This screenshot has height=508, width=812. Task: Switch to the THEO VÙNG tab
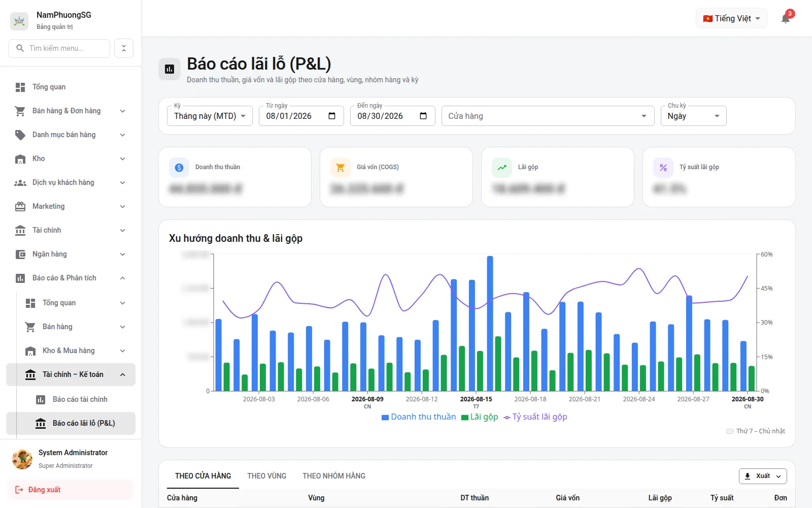pos(267,476)
